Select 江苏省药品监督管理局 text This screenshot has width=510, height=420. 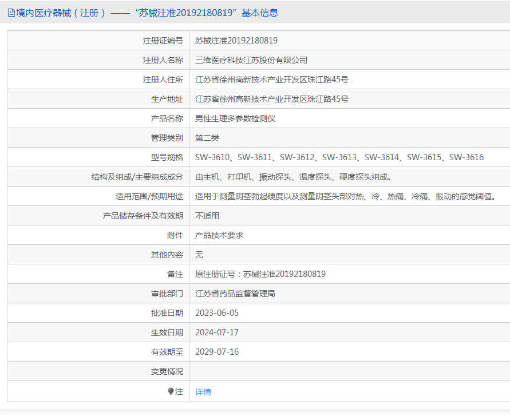(235, 294)
